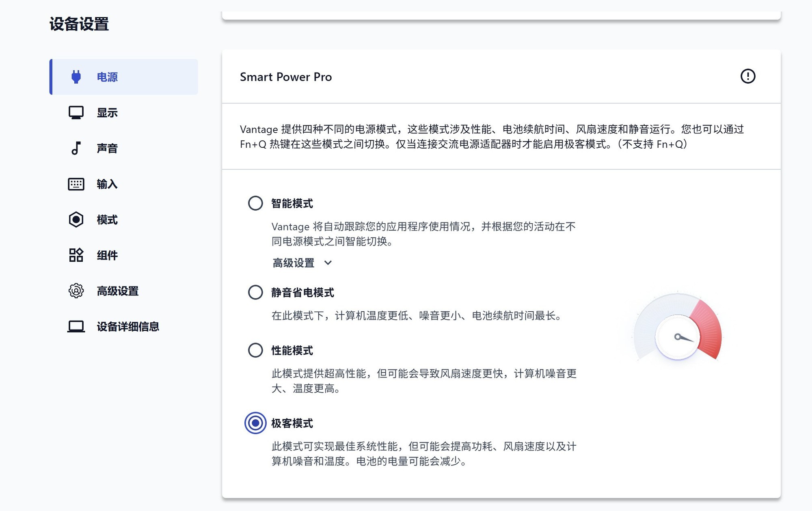Click the keyboard input icon
The height and width of the screenshot is (511, 812).
(76, 184)
